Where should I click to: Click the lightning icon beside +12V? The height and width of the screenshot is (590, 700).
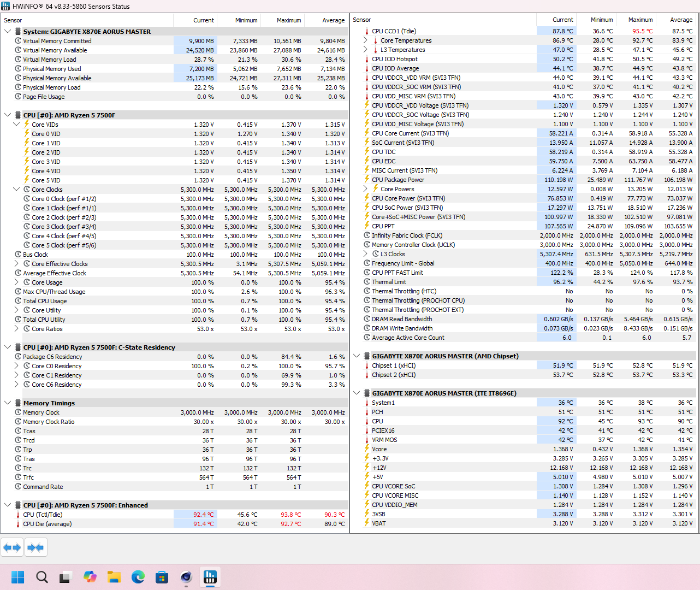tap(367, 468)
